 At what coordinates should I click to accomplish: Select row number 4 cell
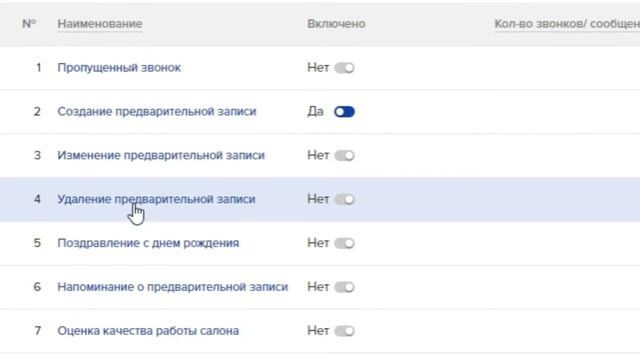37,199
